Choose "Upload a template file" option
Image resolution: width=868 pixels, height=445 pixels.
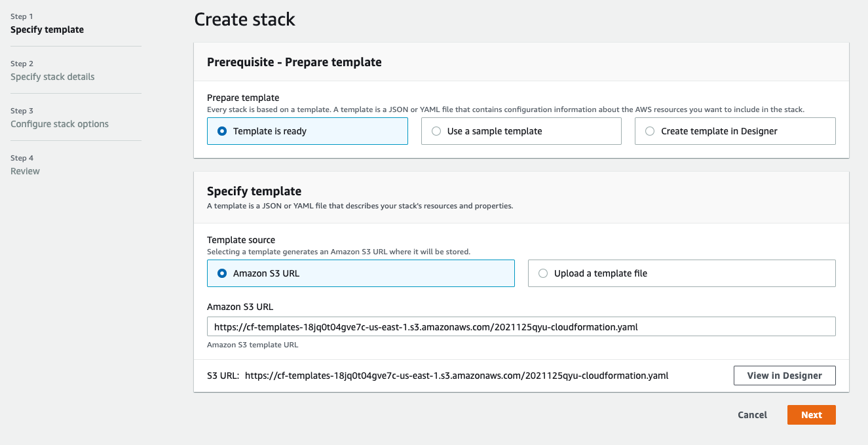(543, 273)
